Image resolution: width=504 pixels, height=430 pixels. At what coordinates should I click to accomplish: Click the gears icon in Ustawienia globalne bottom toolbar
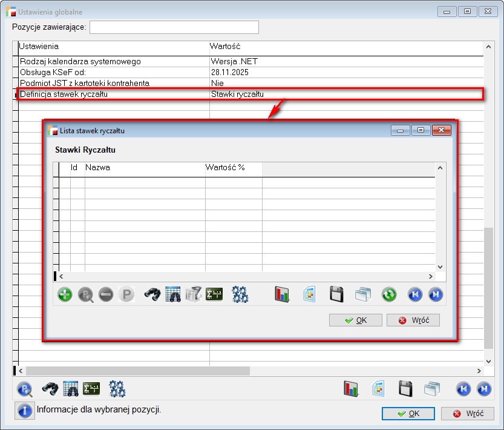117,388
